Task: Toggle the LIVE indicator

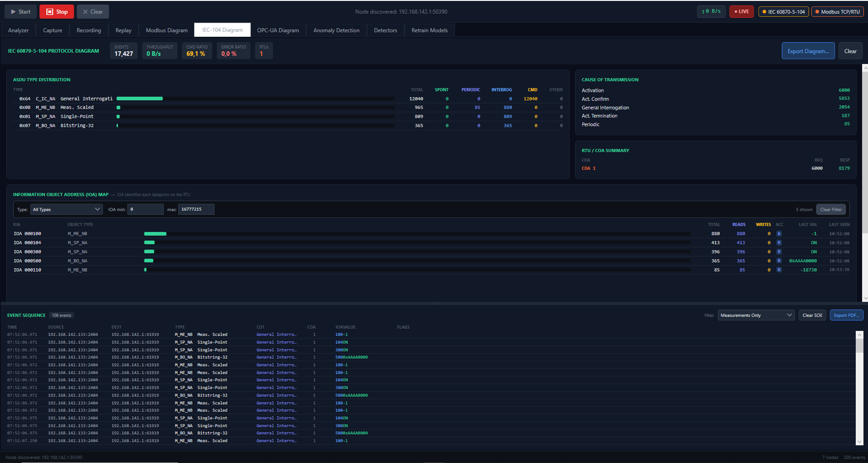Action: tap(741, 12)
